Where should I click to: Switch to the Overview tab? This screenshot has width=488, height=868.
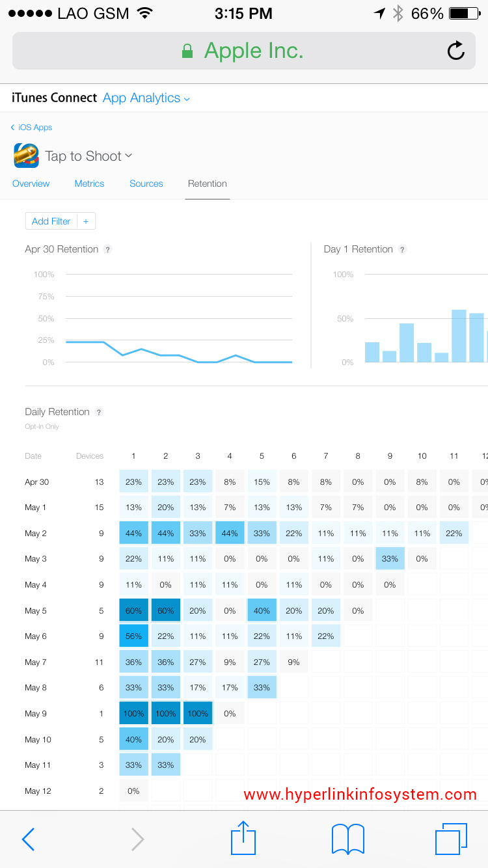31,183
